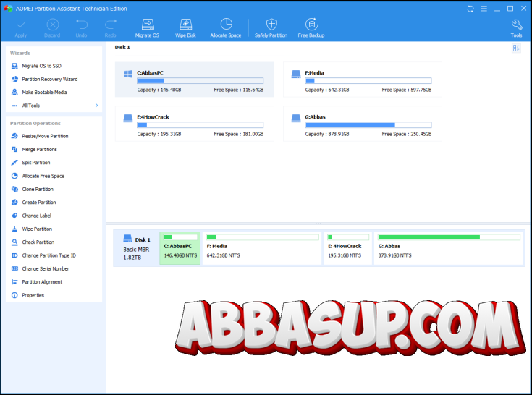This screenshot has height=395, width=532.
Task: Select C: AbbasPC block in disk map
Action: point(180,248)
